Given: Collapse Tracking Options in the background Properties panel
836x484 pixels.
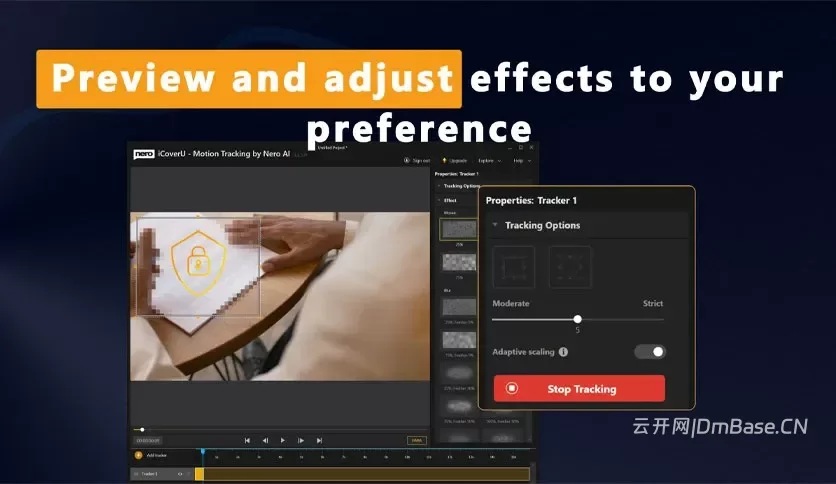Looking at the screenshot, I should (439, 186).
